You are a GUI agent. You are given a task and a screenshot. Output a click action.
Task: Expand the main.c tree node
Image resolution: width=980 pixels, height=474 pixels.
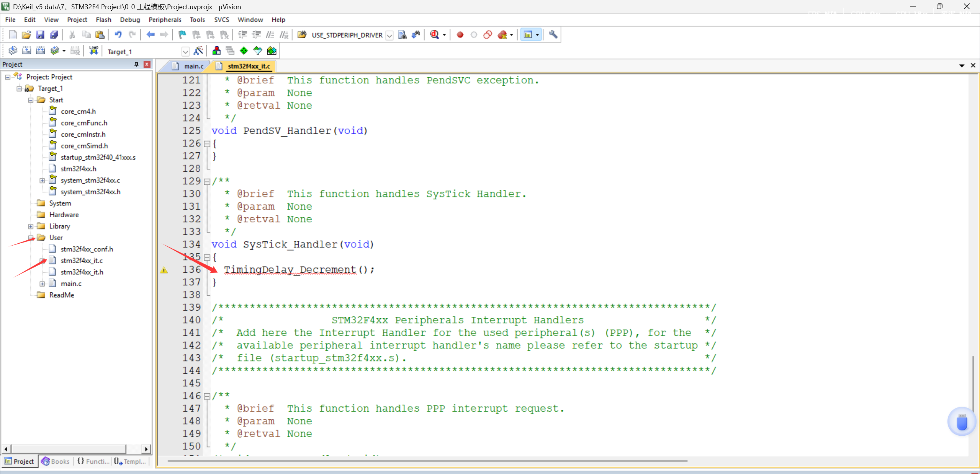click(42, 284)
